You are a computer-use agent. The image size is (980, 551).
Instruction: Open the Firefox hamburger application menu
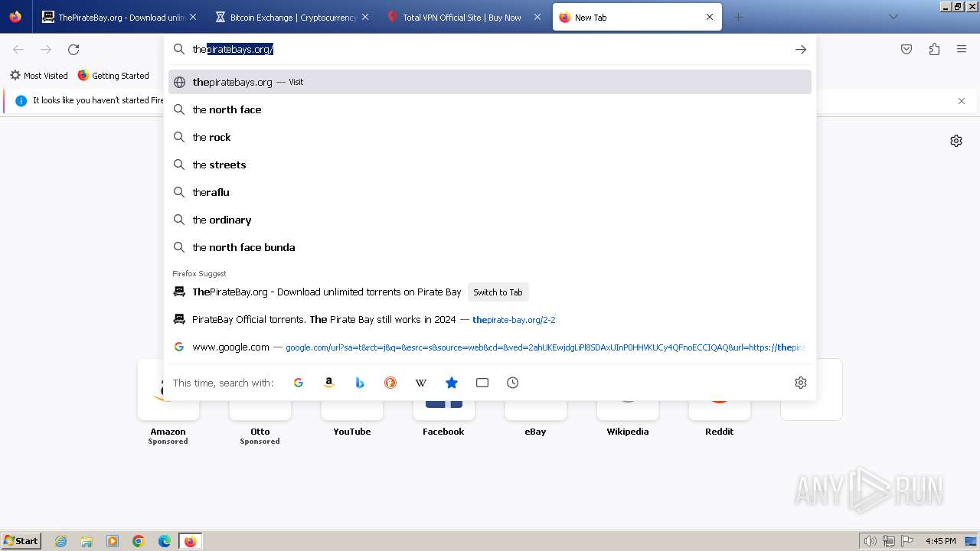pyautogui.click(x=962, y=49)
